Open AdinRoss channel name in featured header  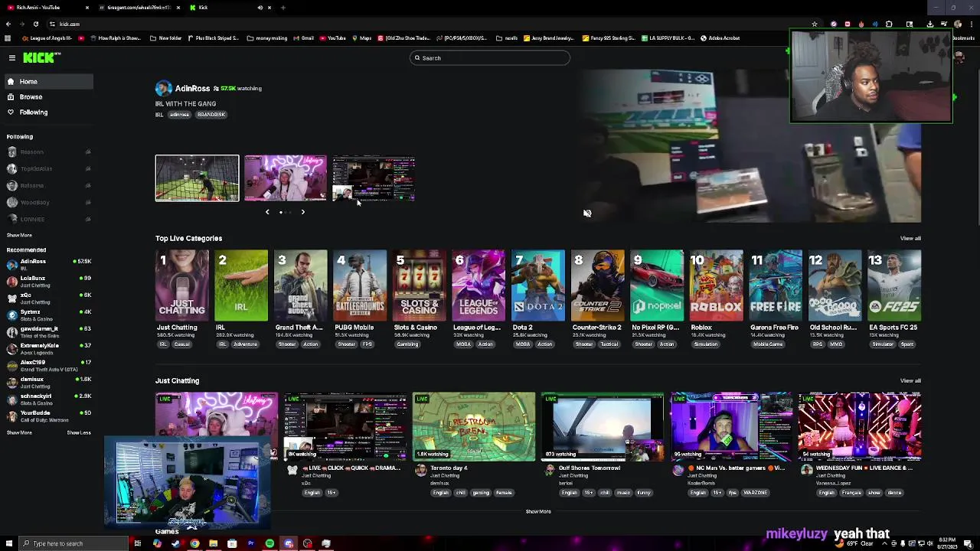tap(192, 88)
